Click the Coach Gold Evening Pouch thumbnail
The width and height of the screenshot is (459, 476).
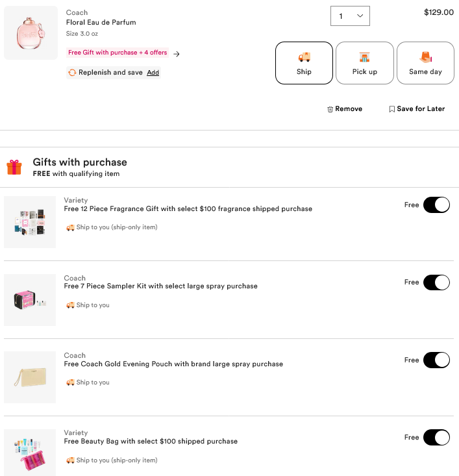point(30,377)
